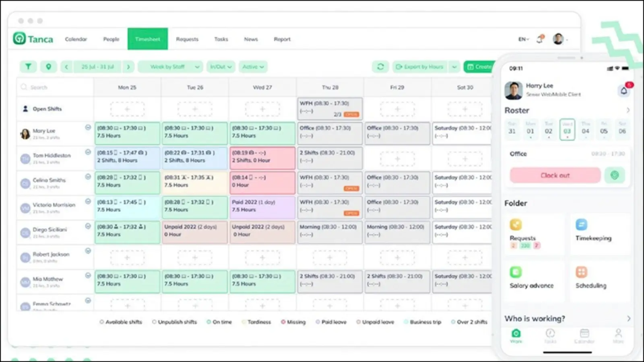Expand Roster chevron on phone
This screenshot has width=644, height=362.
628,110
